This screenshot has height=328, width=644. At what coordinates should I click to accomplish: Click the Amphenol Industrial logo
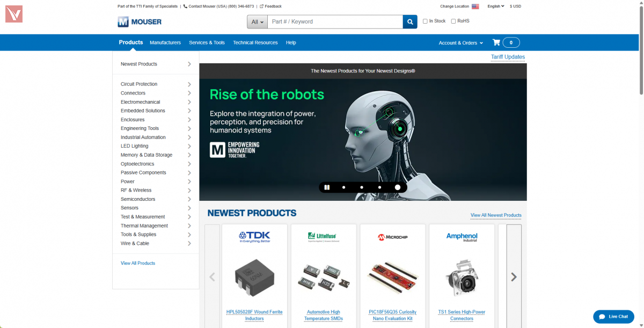point(462,237)
